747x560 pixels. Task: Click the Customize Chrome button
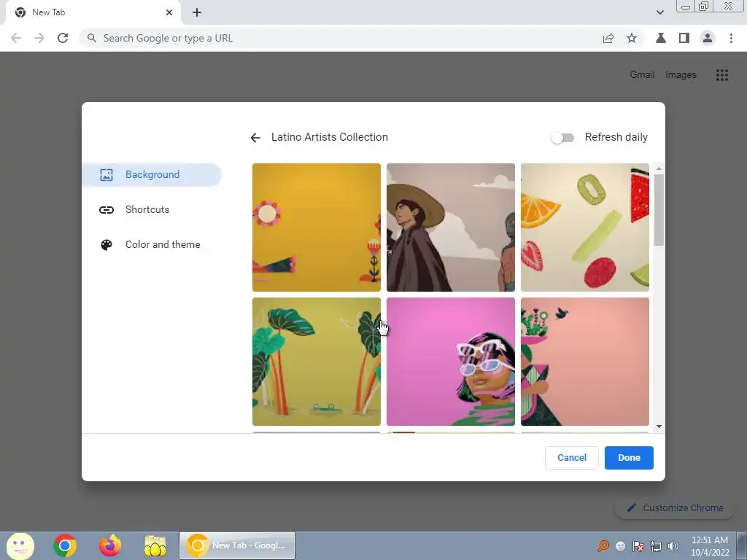675,507
